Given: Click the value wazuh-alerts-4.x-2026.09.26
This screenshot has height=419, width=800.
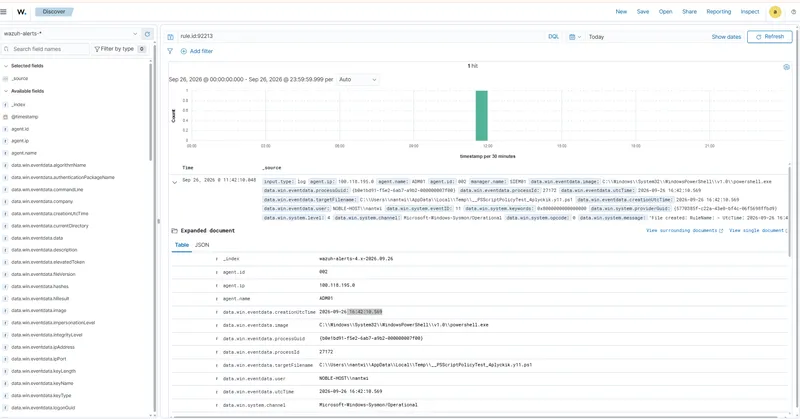Looking at the screenshot, I should coord(356,259).
